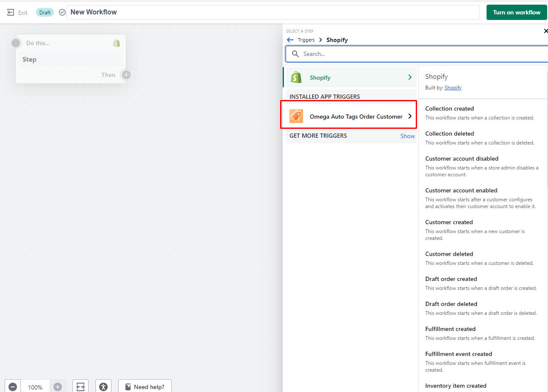Select the Customer account disabled trigger
Screen dimensions: 548x392
click(462, 159)
